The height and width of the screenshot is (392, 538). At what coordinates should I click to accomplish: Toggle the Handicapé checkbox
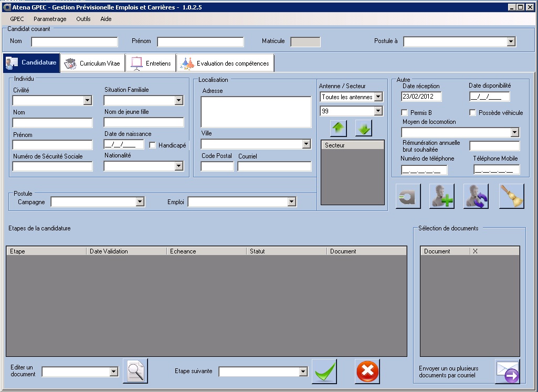point(153,145)
